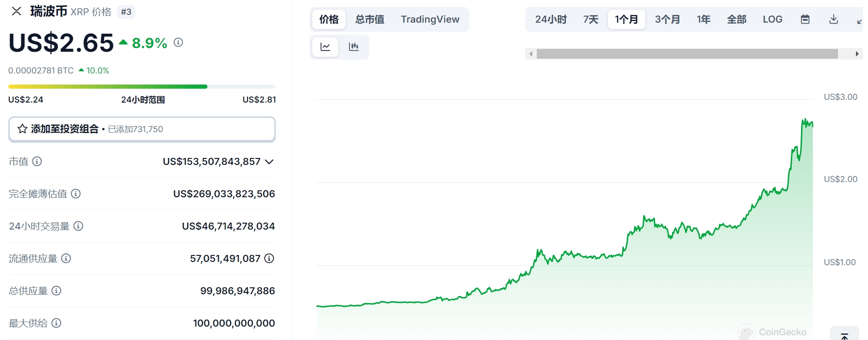
Task: Click the US$2.24 range low label
Action: [26, 100]
